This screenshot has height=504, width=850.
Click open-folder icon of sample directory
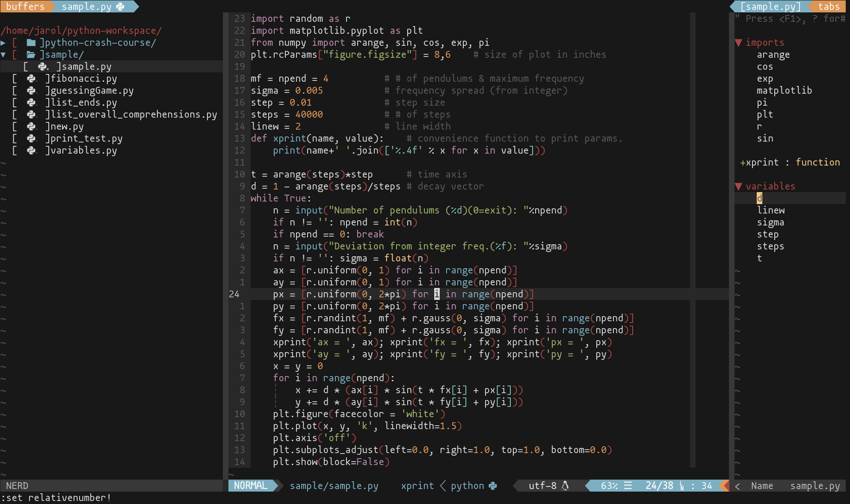coord(31,55)
